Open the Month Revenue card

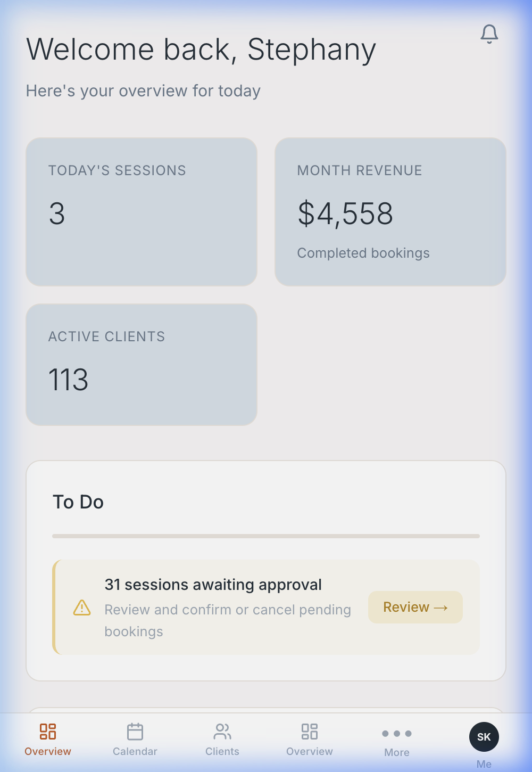390,212
